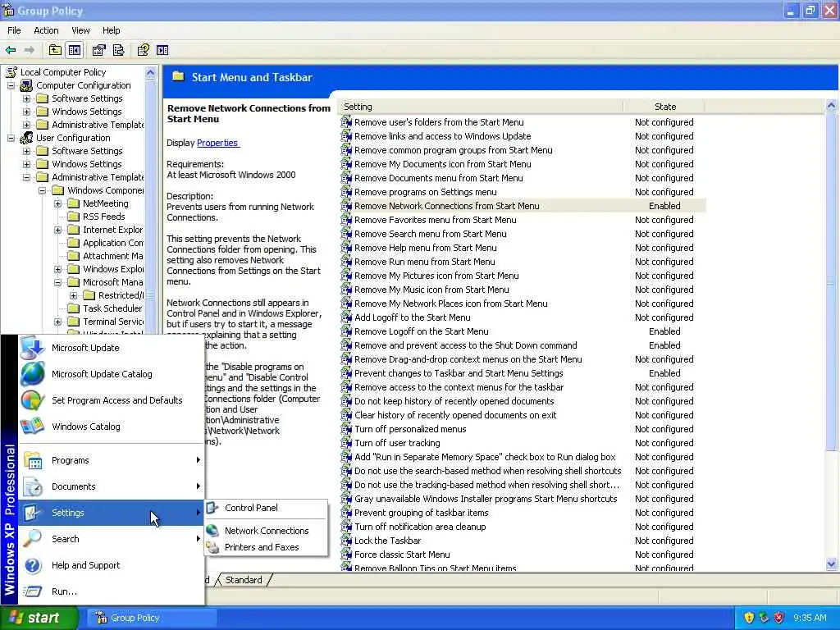Click the Start button

click(x=39, y=618)
